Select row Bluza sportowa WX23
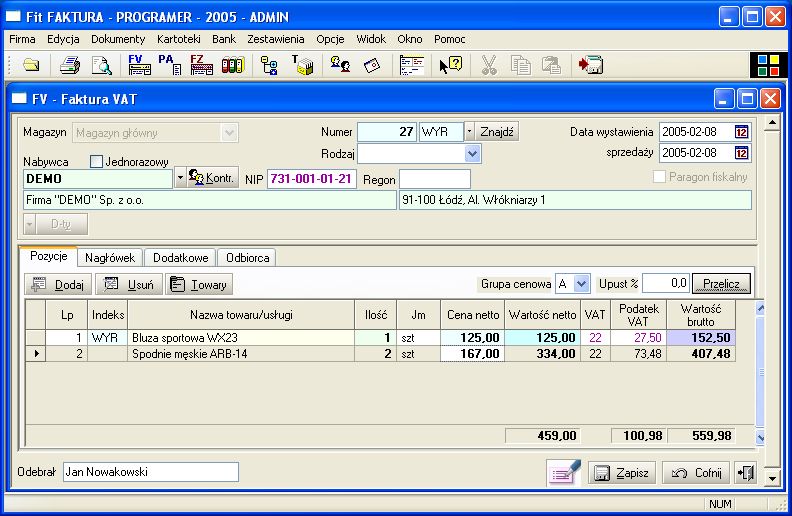The width and height of the screenshot is (792, 516). 380,338
